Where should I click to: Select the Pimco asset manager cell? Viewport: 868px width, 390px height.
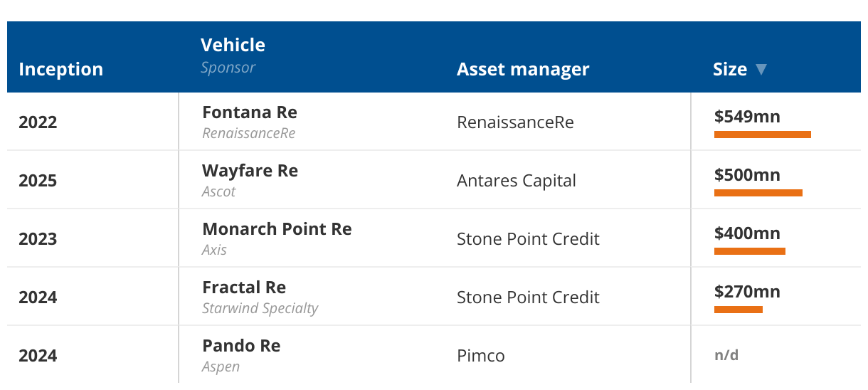pos(481,356)
